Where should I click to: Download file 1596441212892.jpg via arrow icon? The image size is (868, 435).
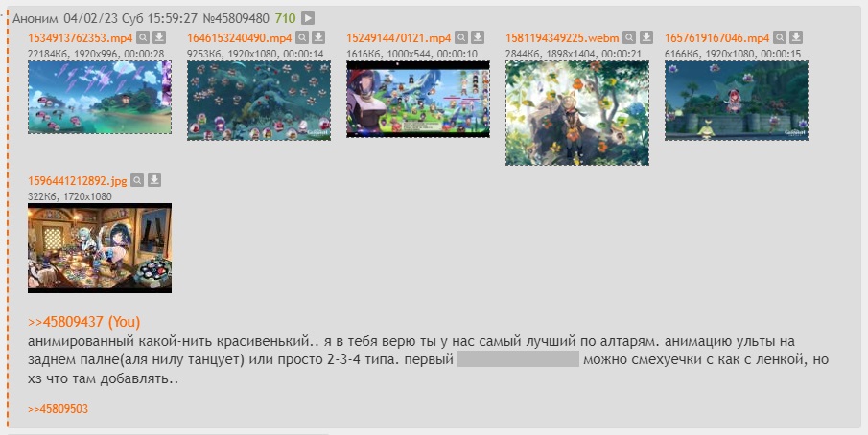[154, 180]
